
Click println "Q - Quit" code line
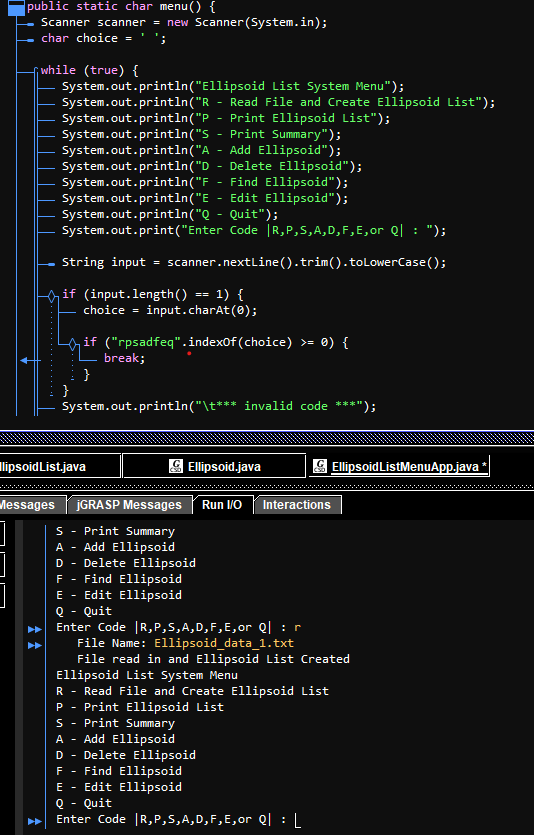(170, 214)
